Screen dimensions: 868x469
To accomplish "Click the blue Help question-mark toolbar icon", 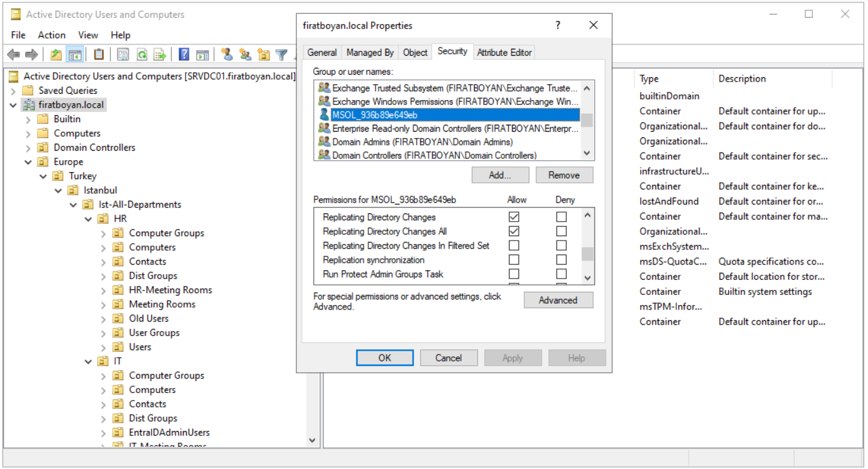I will [x=184, y=55].
